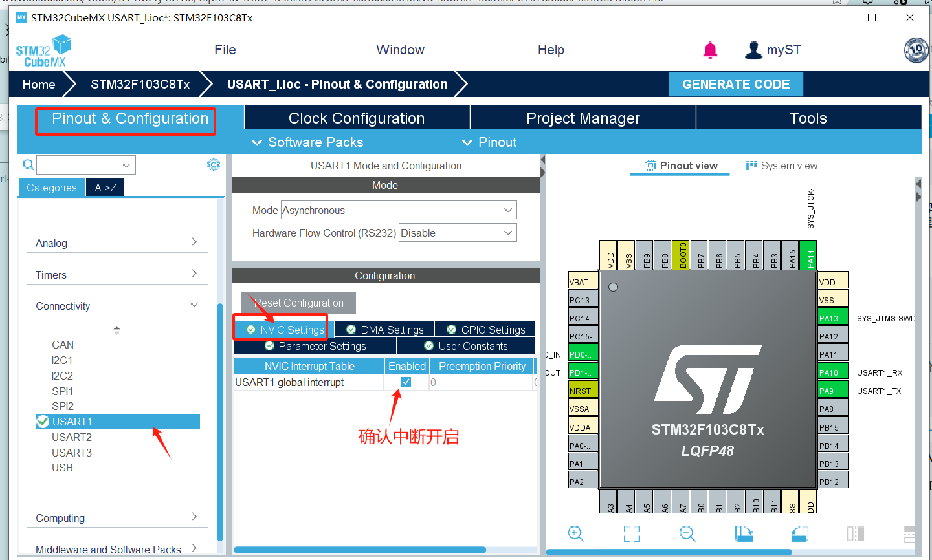Select USART2 in the Connectivity list
Screen dimensions: 932x560
pyautogui.click(x=72, y=437)
